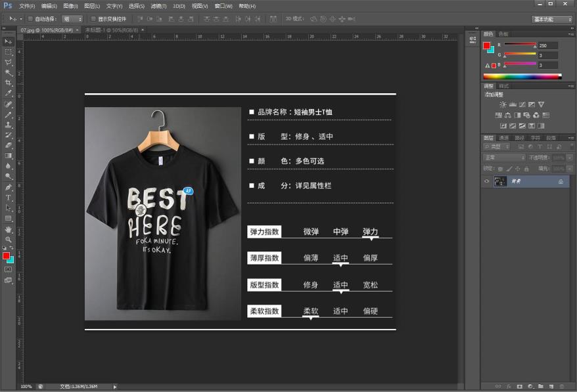Add a Vibrance adjustment (triangle icon)
This screenshot has width=577, height=392.
tap(541, 104)
